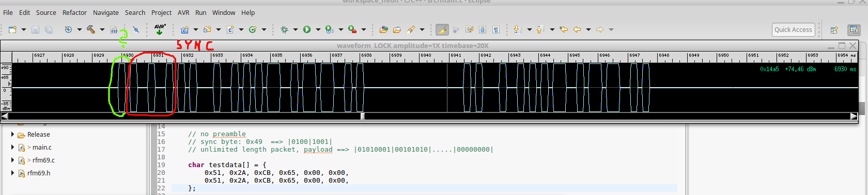This screenshot has width=868, height=195.
Task: Click the Quick Access field
Action: click(x=793, y=29)
